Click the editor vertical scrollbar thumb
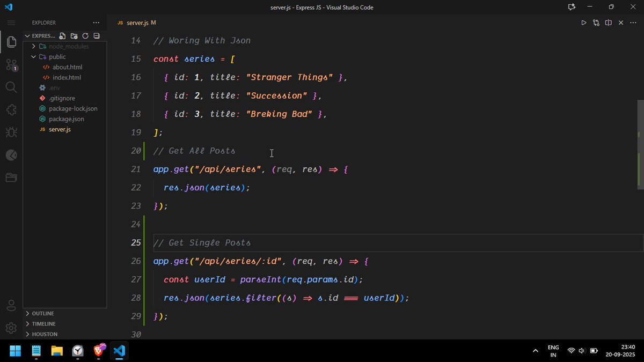The image size is (644, 362). pos(640,144)
